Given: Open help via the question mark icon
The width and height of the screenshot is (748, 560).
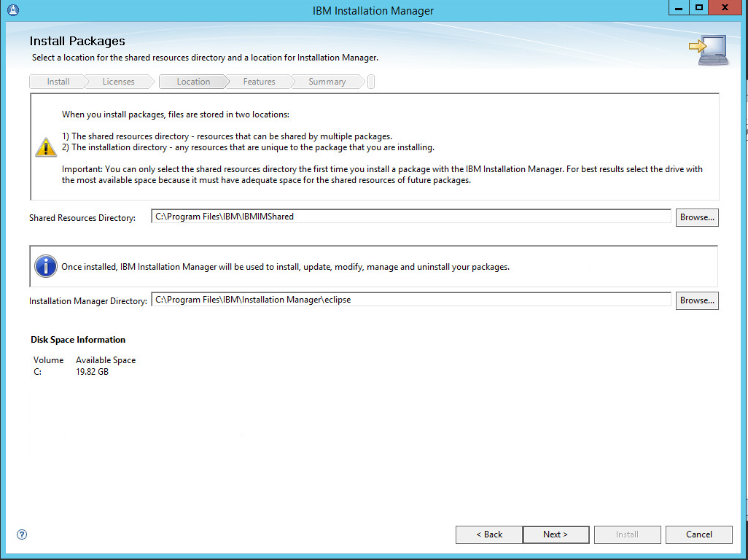Looking at the screenshot, I should click(22, 534).
